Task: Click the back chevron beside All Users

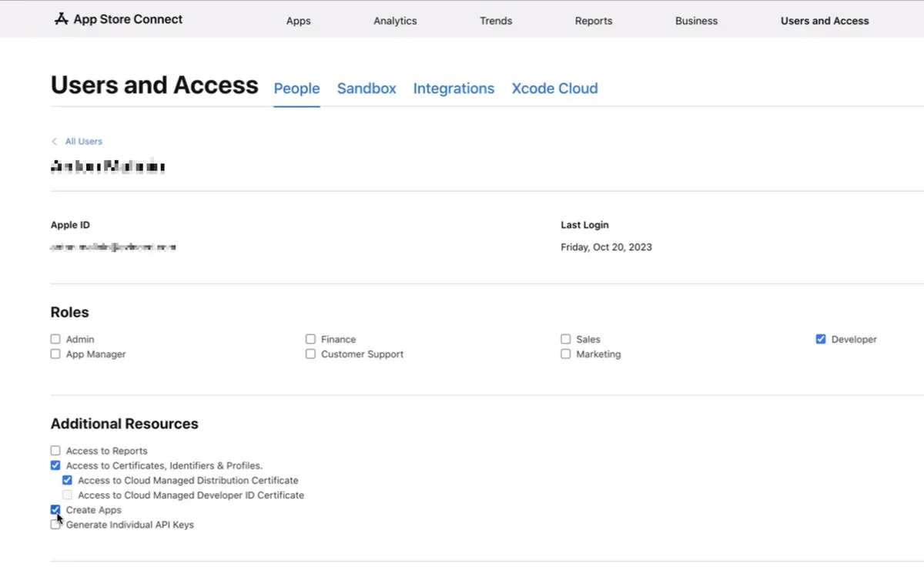Action: [x=54, y=142]
